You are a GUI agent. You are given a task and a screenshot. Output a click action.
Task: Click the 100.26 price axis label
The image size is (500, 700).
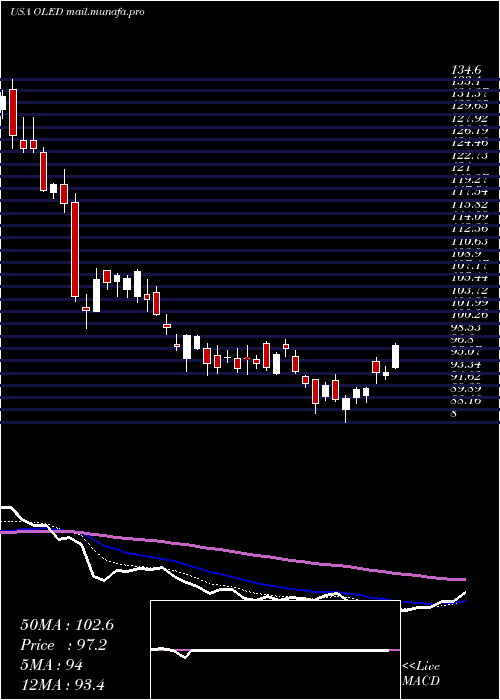tap(470, 315)
